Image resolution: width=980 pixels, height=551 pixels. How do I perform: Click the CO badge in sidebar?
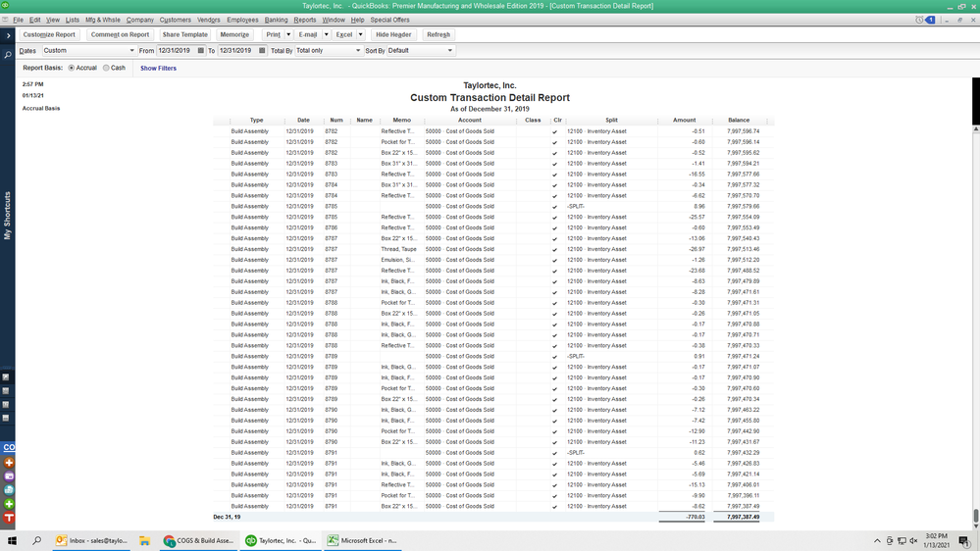[x=9, y=448]
